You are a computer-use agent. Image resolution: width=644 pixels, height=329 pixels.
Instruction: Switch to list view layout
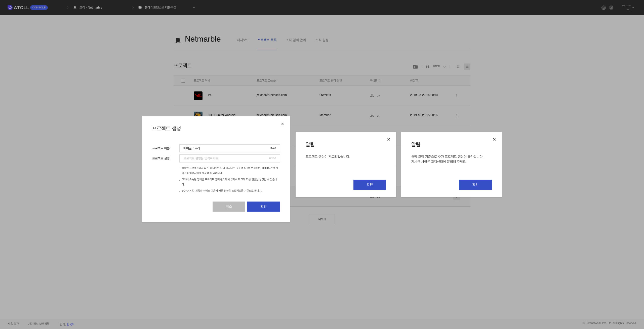pos(467,67)
